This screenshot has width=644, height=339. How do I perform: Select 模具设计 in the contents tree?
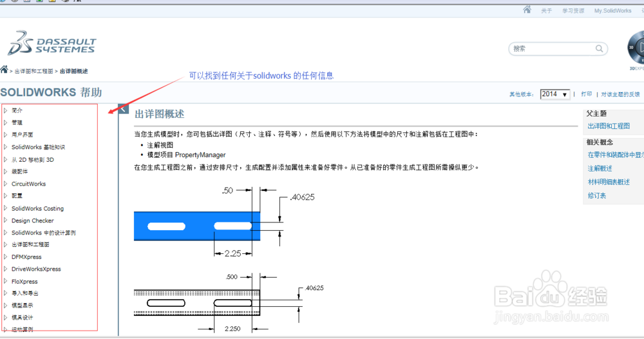point(22,318)
